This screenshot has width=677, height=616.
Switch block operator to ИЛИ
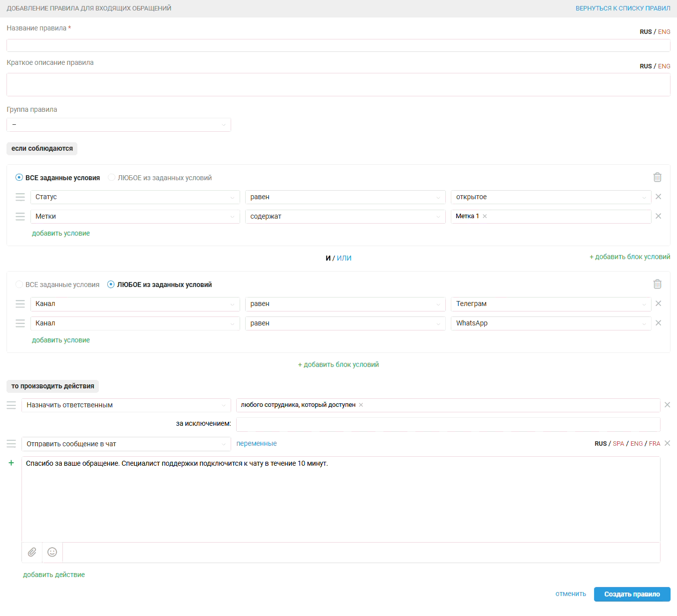tap(344, 258)
